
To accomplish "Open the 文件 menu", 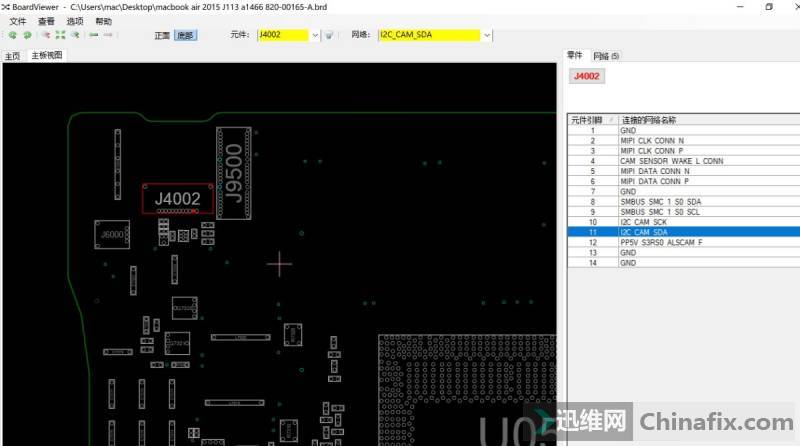I will (18, 21).
